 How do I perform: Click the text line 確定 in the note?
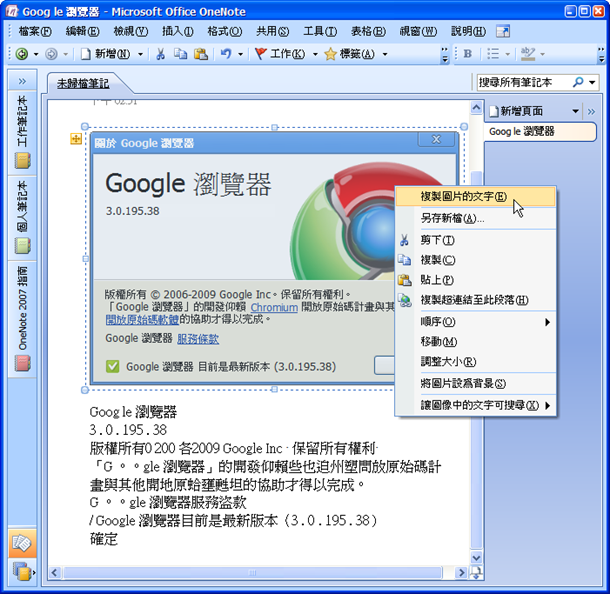click(x=103, y=539)
